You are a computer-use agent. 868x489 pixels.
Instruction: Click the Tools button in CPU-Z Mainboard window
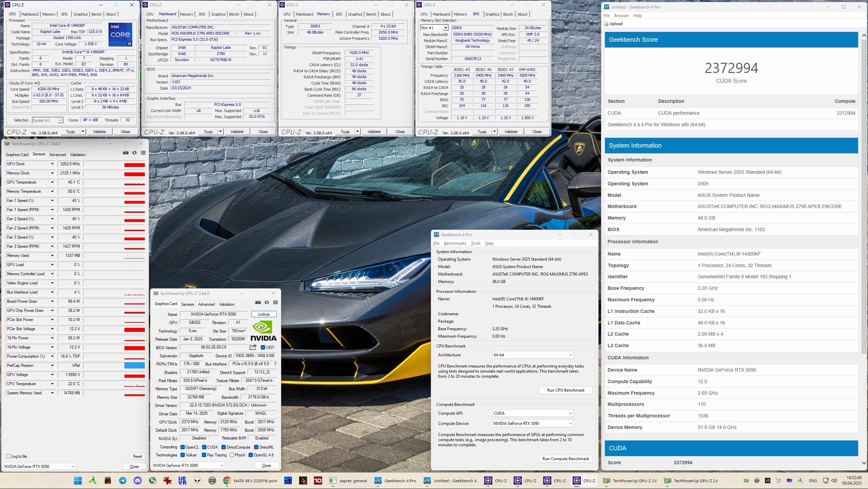[x=208, y=132]
